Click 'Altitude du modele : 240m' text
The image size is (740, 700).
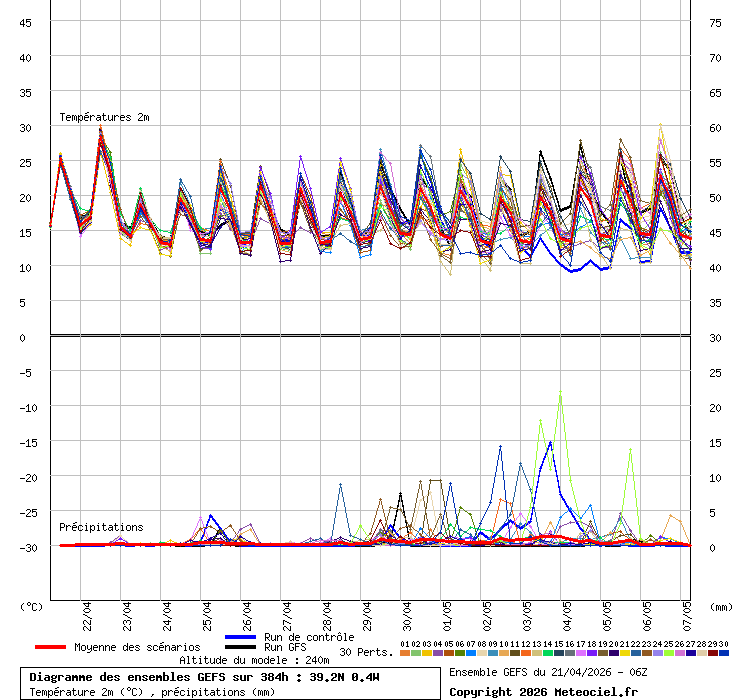coord(254,661)
